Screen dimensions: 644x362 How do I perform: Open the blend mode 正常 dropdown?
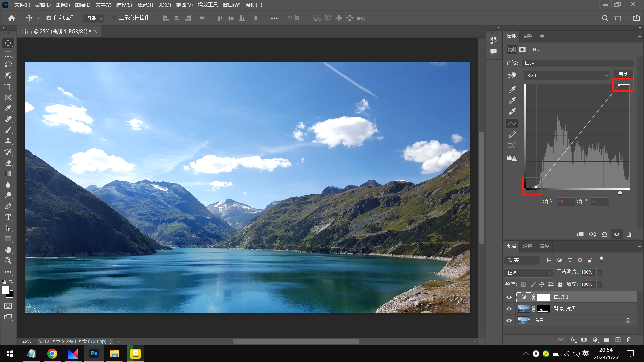528,273
